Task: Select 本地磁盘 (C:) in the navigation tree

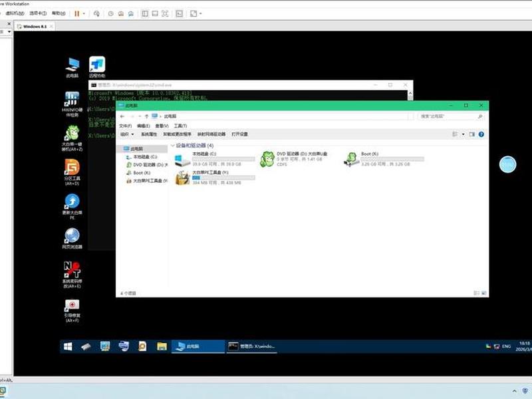Action: tap(142, 157)
